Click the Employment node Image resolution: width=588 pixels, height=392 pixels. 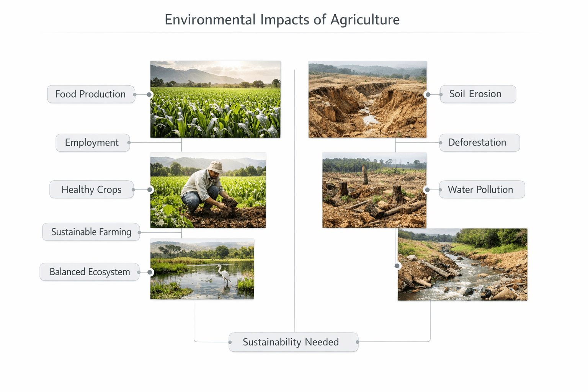tap(93, 143)
